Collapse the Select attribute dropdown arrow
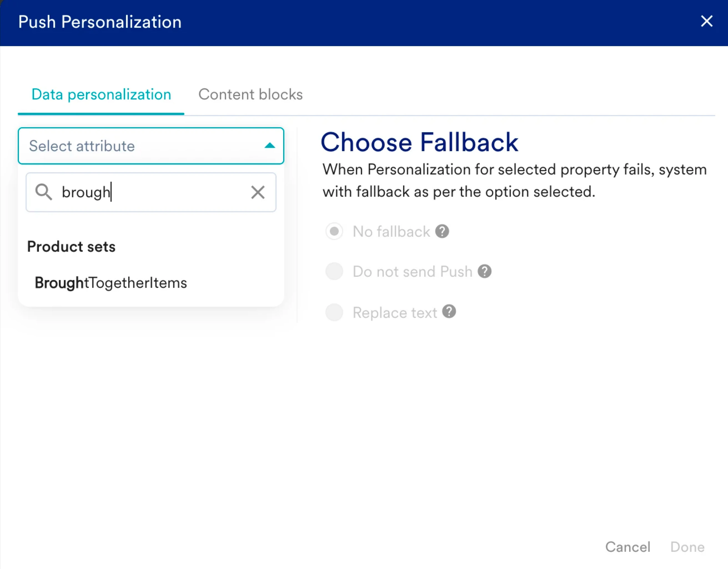This screenshot has width=728, height=569. click(269, 146)
